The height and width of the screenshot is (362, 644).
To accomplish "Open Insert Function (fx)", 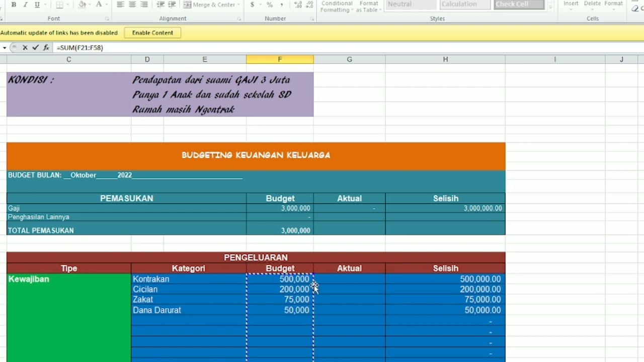I will coord(46,48).
